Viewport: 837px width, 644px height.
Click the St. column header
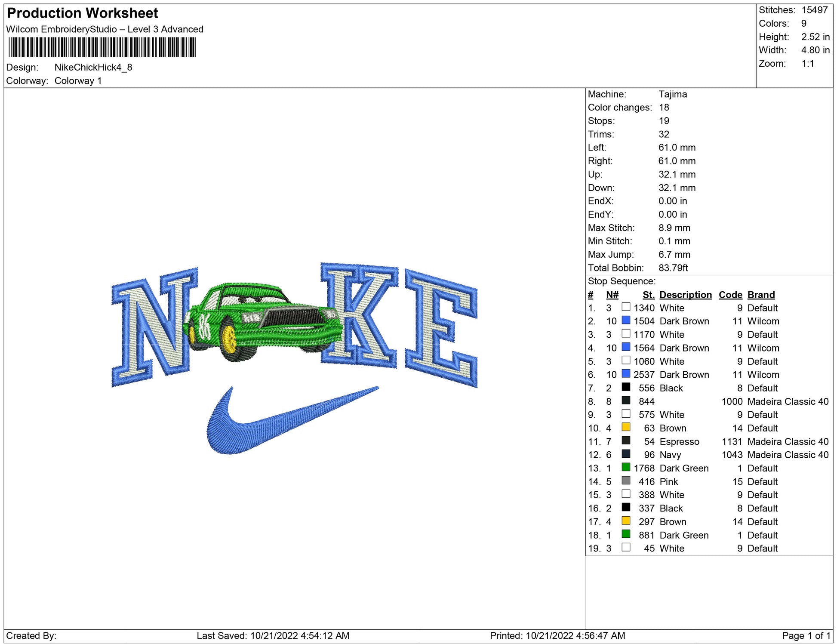click(648, 295)
